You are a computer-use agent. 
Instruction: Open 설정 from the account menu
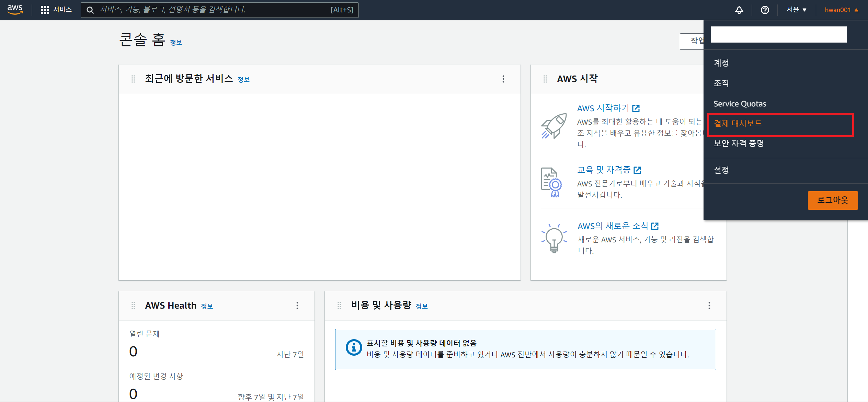tap(721, 170)
